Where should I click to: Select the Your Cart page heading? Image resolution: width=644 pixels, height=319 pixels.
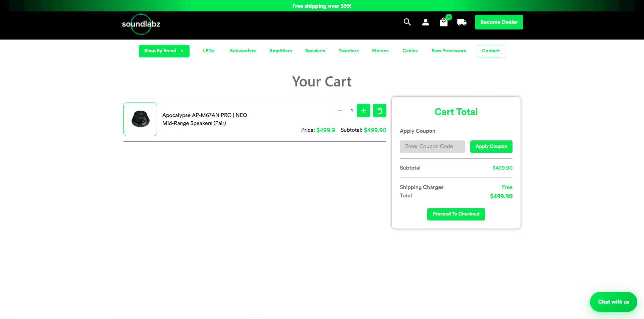coord(322,82)
